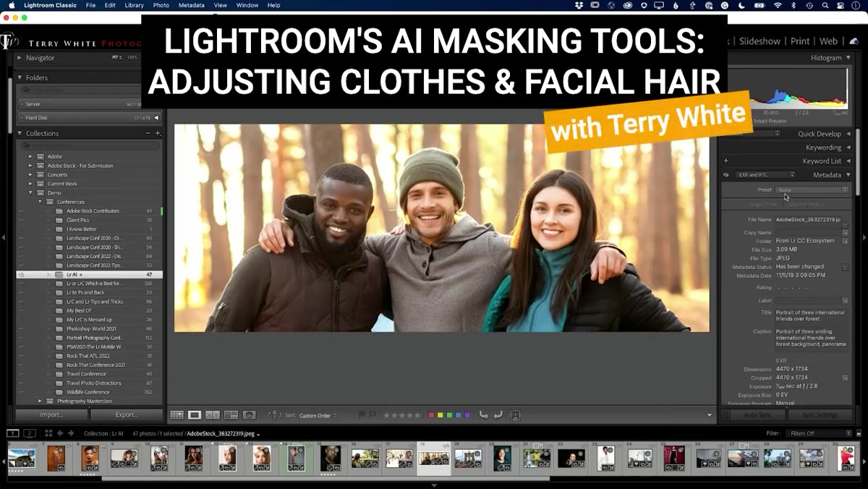Set flag as picked

pyautogui.click(x=362, y=415)
